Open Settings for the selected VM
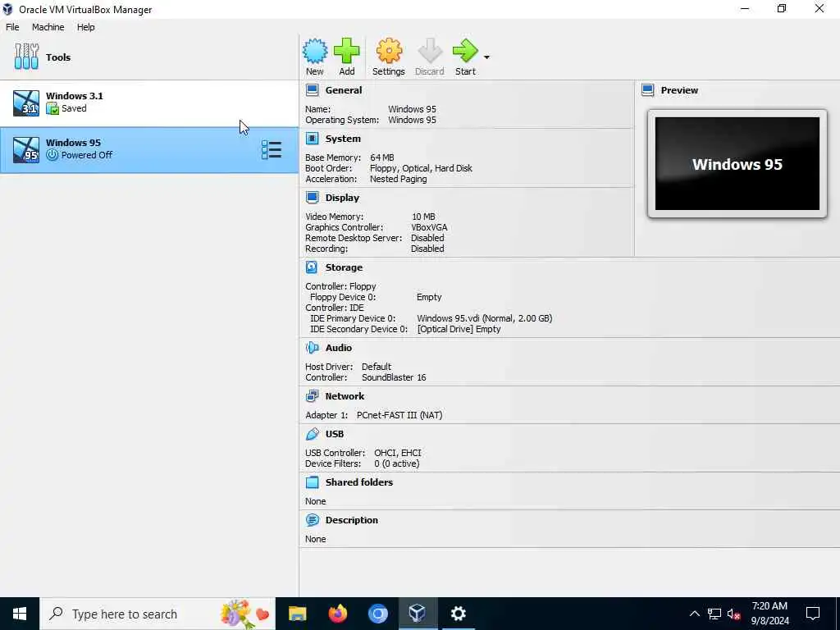Viewport: 840px width, 630px height. [388, 57]
